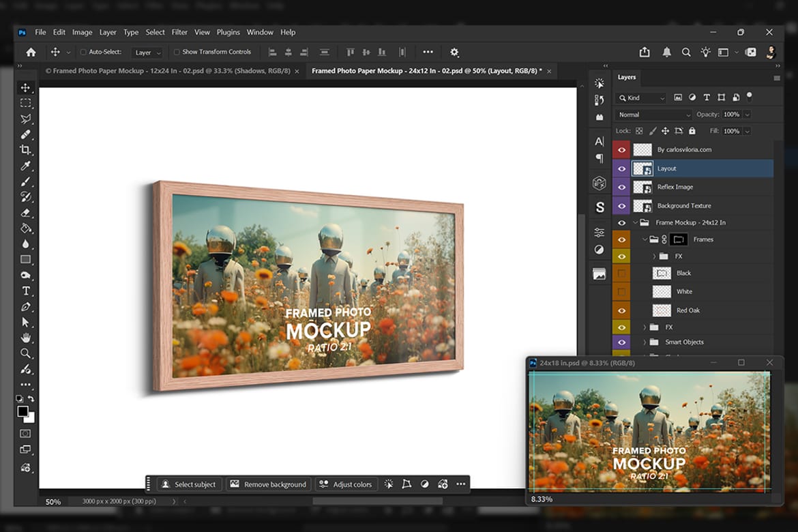Screen dimensions: 798x532
Task: Click the lock all padlock icon
Action: (x=692, y=131)
